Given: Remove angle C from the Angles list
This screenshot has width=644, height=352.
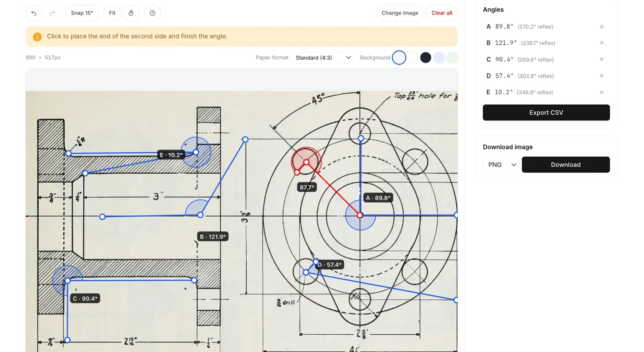Looking at the screenshot, I should coord(602,59).
